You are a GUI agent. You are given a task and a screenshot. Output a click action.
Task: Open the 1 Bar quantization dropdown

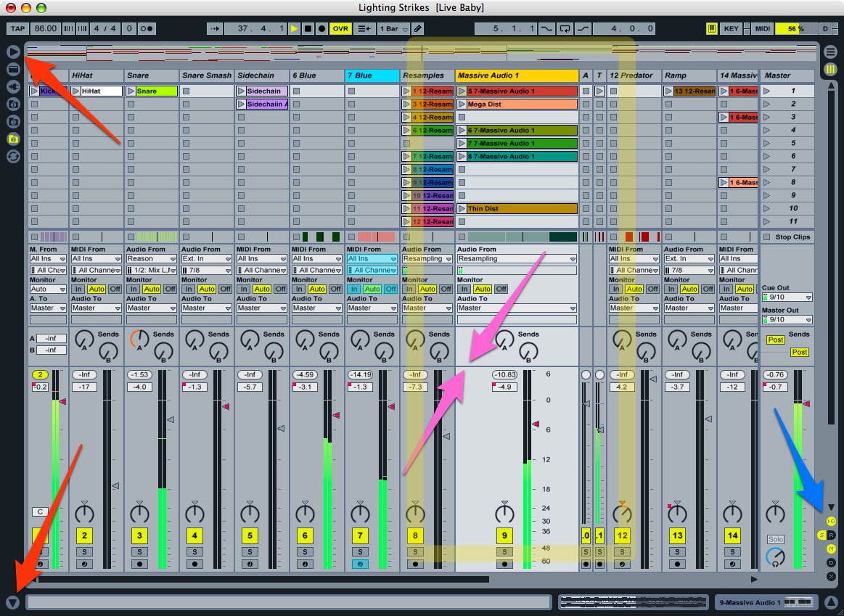point(391,28)
